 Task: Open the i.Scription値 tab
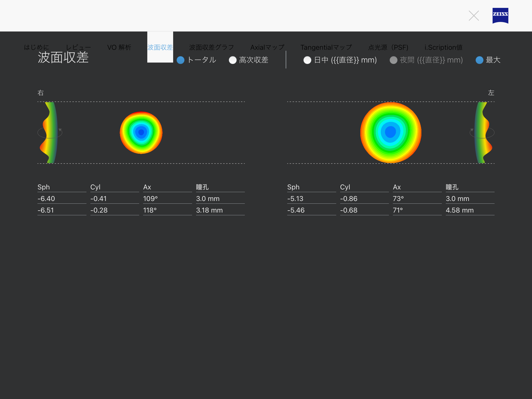tap(443, 47)
